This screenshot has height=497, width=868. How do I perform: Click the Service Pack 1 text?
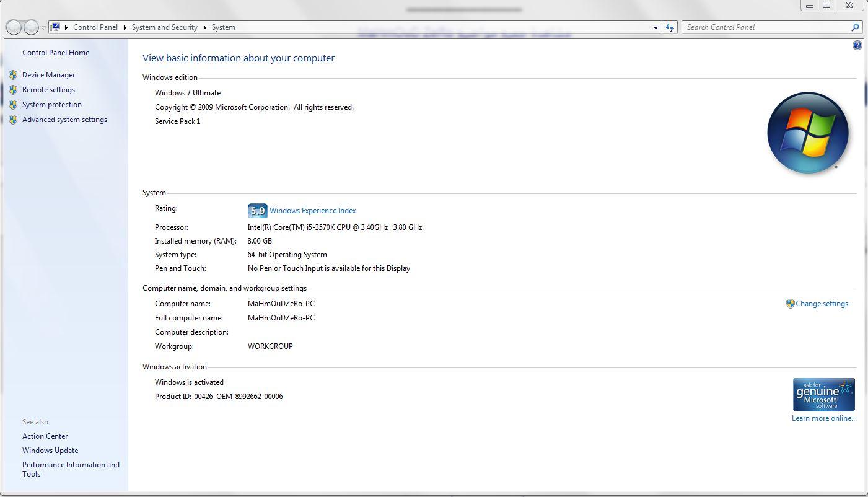click(177, 121)
